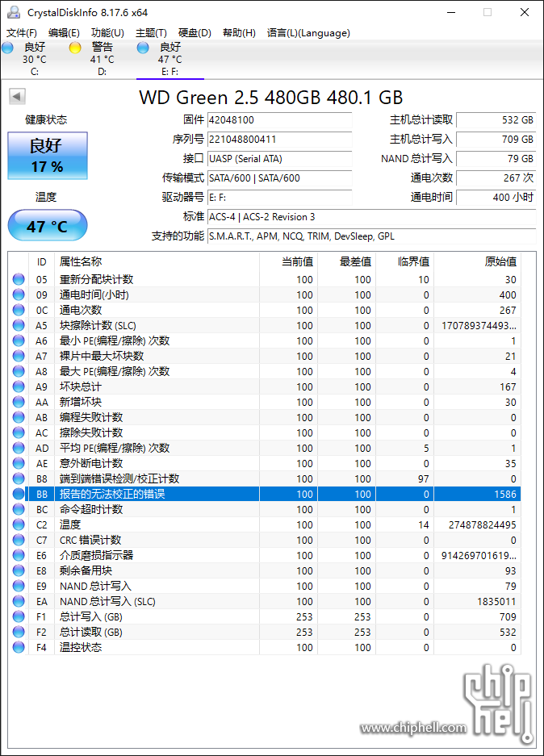Open the 硬盘(D) menu
Image resolution: width=544 pixels, height=756 pixels.
point(195,33)
